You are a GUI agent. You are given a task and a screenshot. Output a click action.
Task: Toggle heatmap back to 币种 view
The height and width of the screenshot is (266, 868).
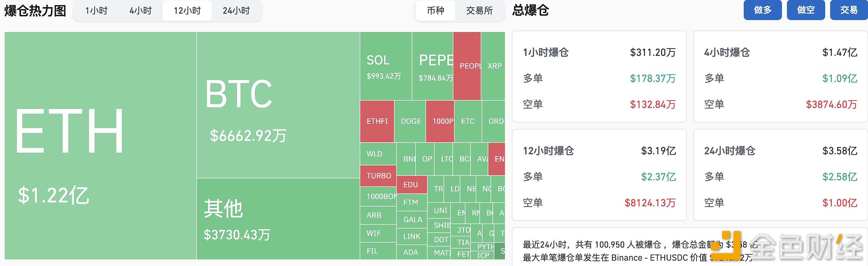(435, 10)
